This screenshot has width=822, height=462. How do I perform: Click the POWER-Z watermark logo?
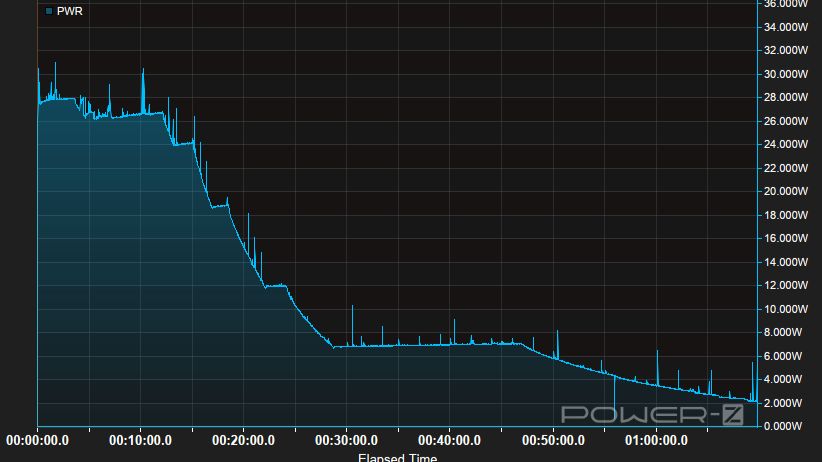click(652, 414)
